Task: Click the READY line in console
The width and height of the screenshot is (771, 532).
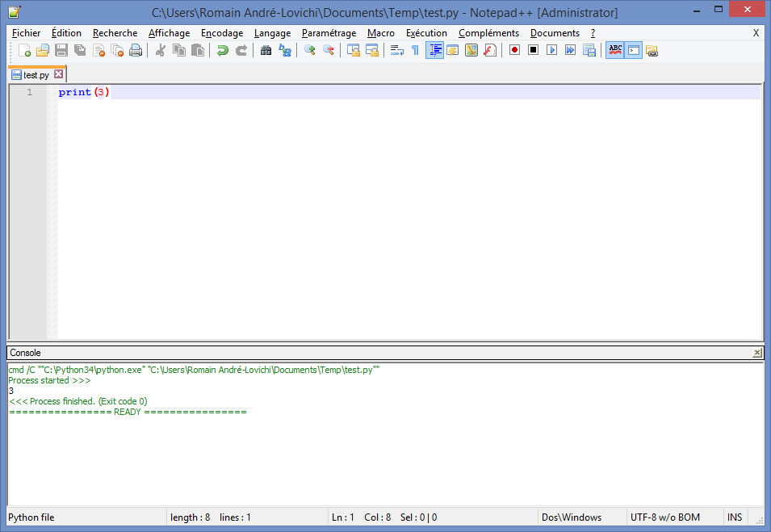Action: pyautogui.click(x=128, y=412)
